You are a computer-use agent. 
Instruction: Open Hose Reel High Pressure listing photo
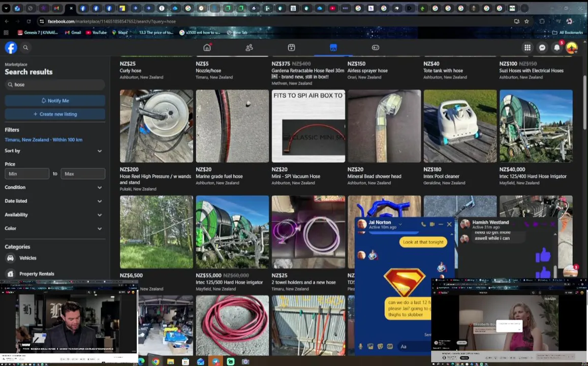[157, 126]
